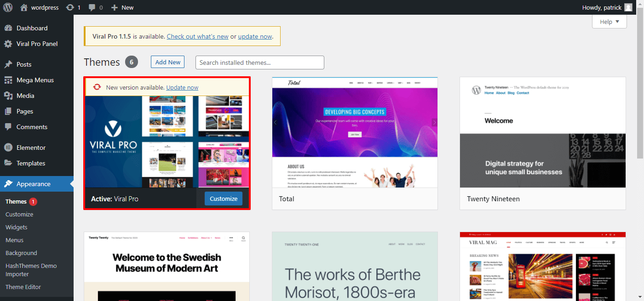Image resolution: width=644 pixels, height=301 pixels.
Task: Open the Theme Editor submenu
Action: [23, 287]
